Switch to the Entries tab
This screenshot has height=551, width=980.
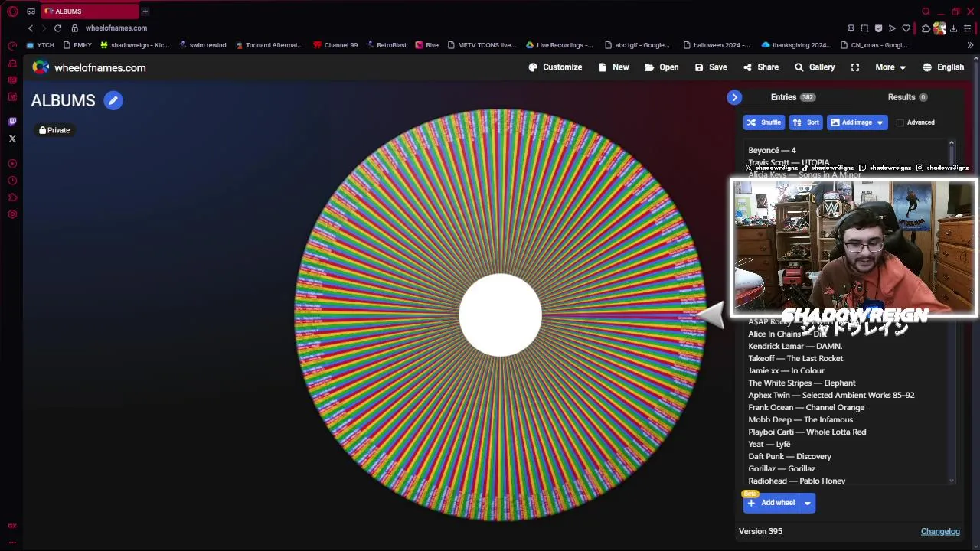(792, 97)
